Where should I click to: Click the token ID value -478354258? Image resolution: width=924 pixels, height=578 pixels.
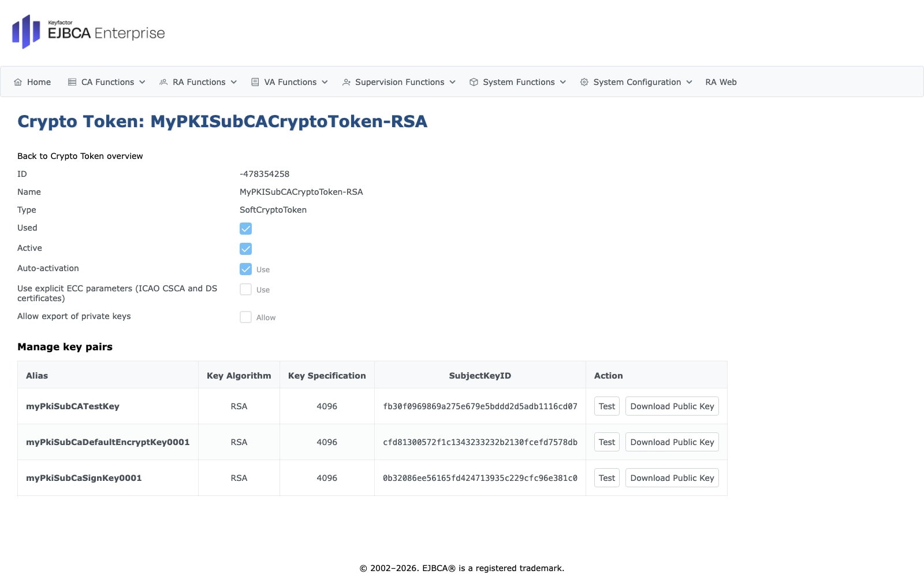click(264, 174)
